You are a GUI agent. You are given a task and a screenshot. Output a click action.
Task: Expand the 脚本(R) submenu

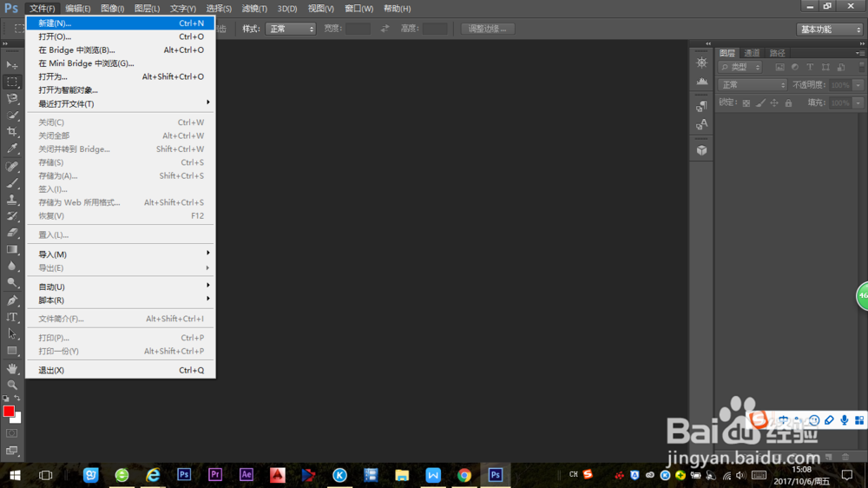point(120,300)
